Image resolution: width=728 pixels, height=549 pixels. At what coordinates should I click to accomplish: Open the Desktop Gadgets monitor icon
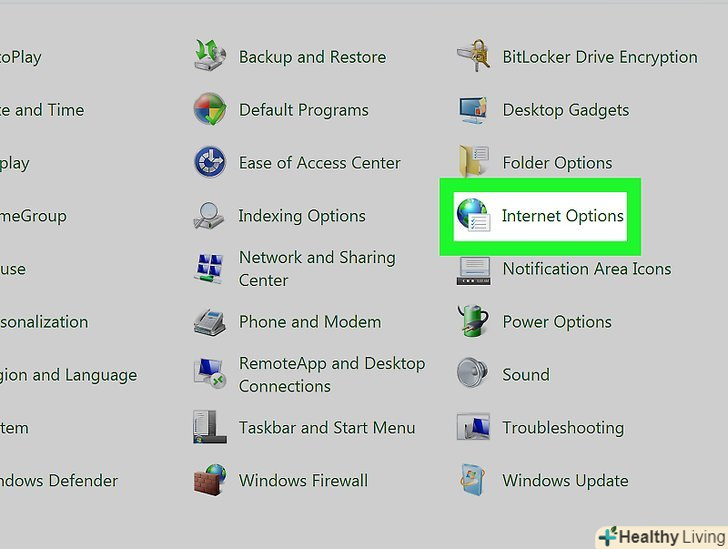(x=473, y=110)
